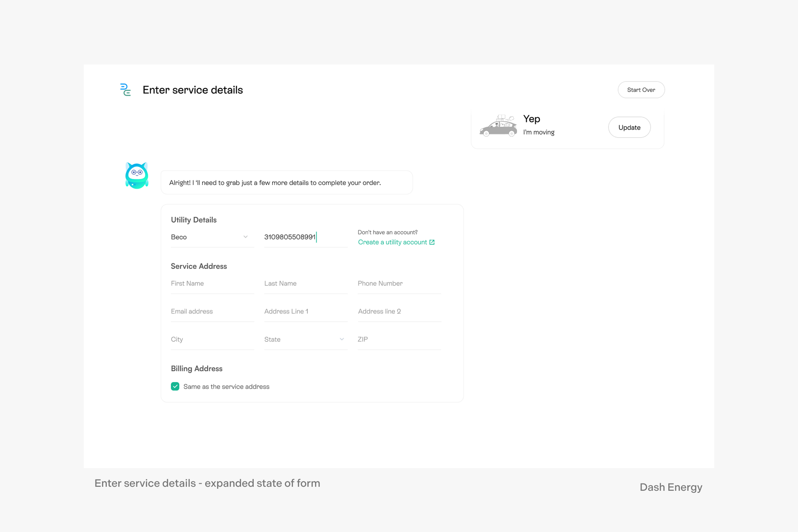The height and width of the screenshot is (532, 798).
Task: Click the robot mascot avatar
Action: coord(137,176)
